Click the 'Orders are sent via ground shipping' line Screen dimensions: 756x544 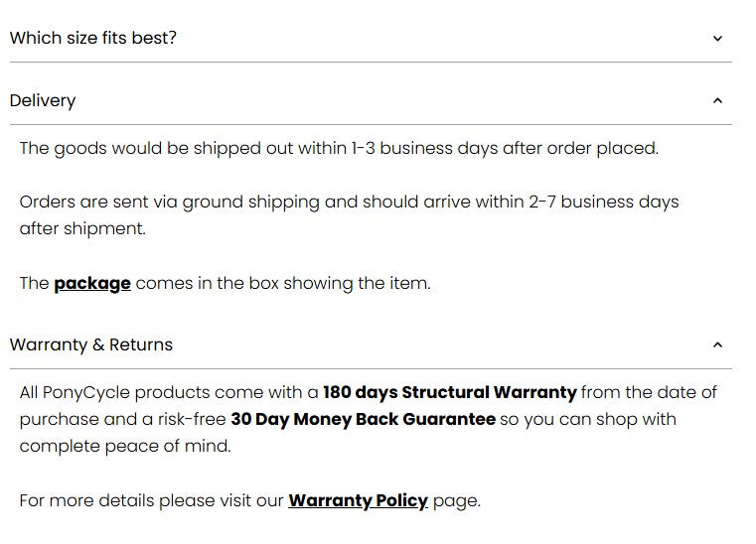point(349,202)
